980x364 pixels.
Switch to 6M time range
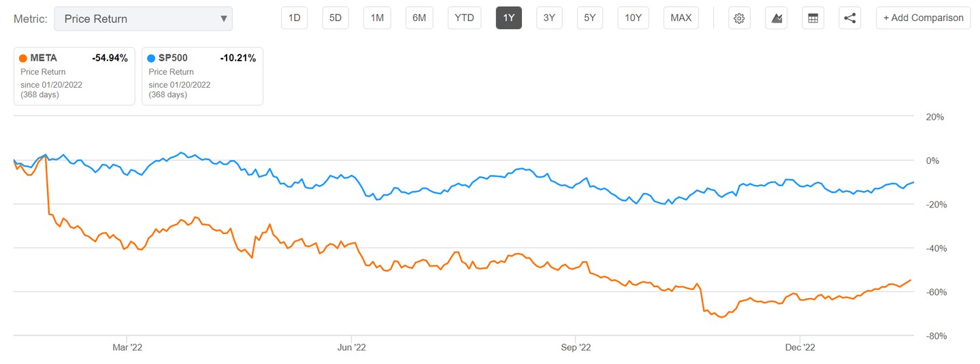(x=419, y=18)
